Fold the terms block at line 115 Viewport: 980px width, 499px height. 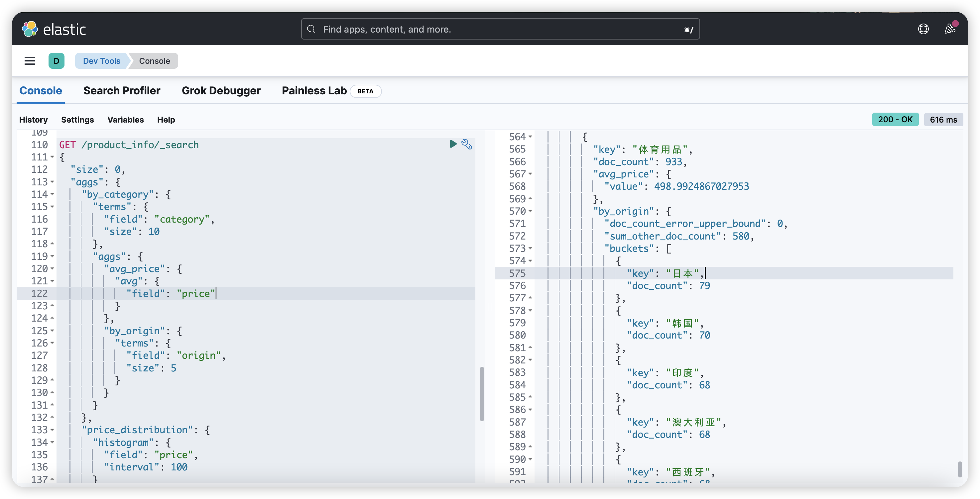click(52, 207)
